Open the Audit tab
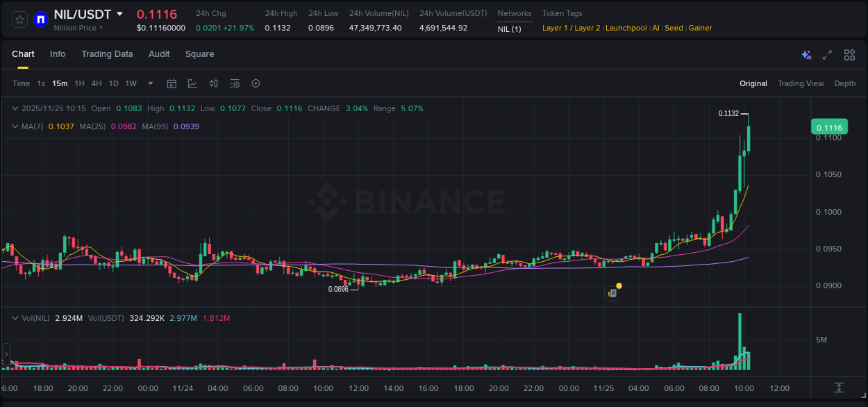 159,54
